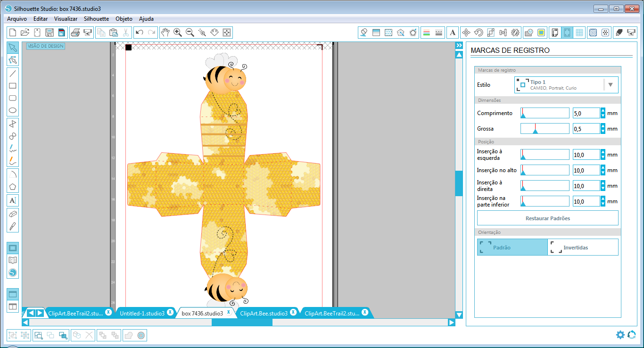The width and height of the screenshot is (644, 348).
Task: Fit to page icon in zoom toolbar
Action: pos(227,33)
